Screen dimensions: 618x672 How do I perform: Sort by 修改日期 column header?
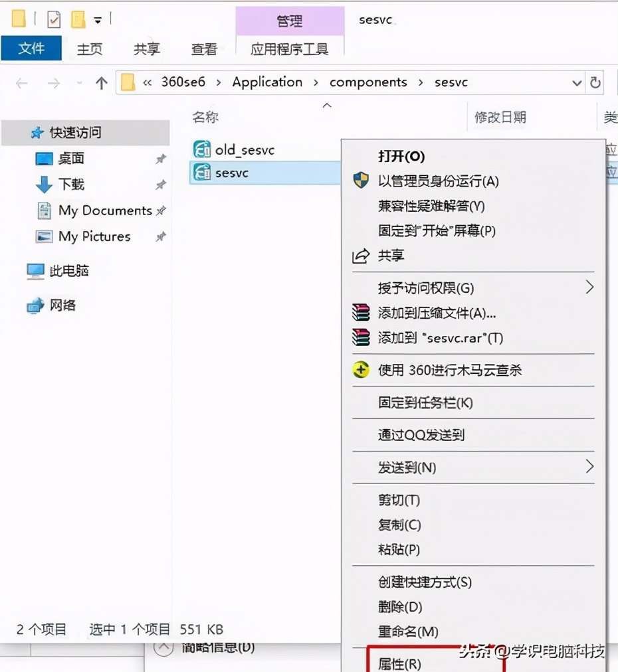500,117
